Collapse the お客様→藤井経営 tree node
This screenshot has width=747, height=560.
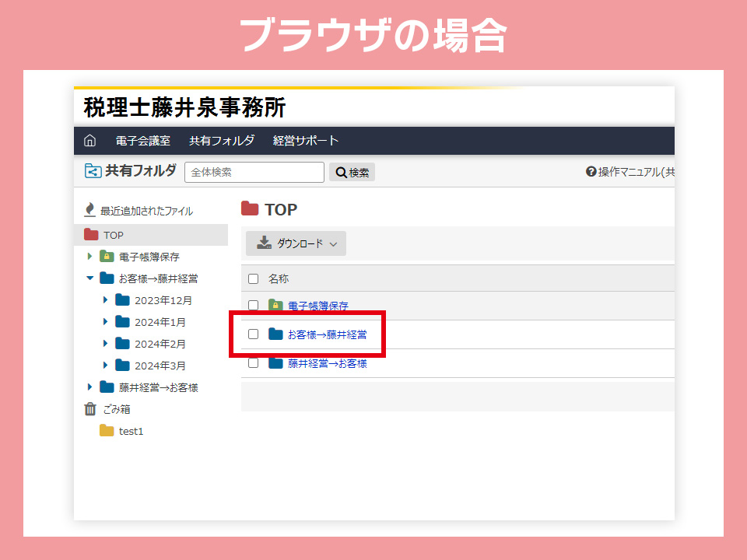[x=89, y=278]
